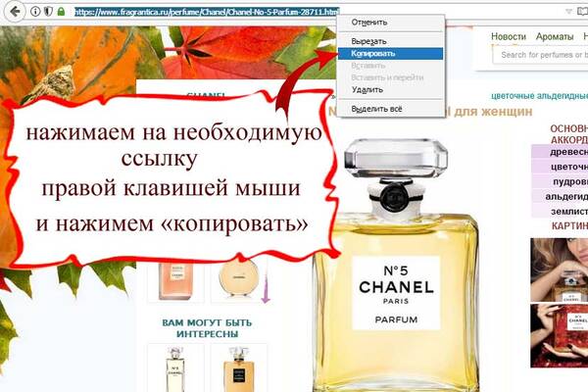588x392 pixels.
Task: Open the Новости site menu link
Action: [509, 36]
